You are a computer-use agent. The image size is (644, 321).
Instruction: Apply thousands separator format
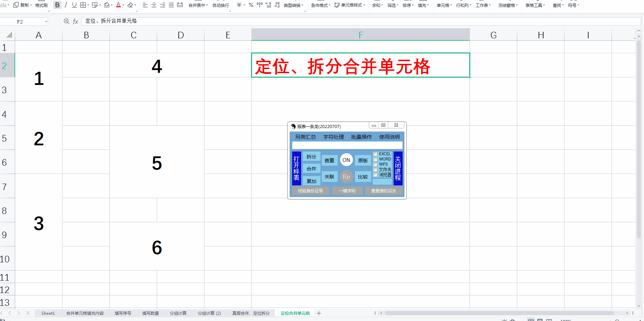click(x=260, y=5)
